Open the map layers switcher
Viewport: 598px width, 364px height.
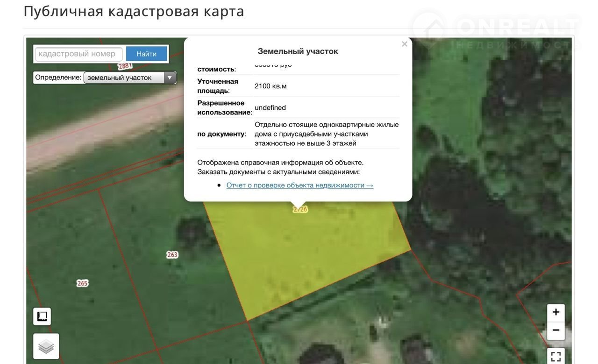(46, 346)
